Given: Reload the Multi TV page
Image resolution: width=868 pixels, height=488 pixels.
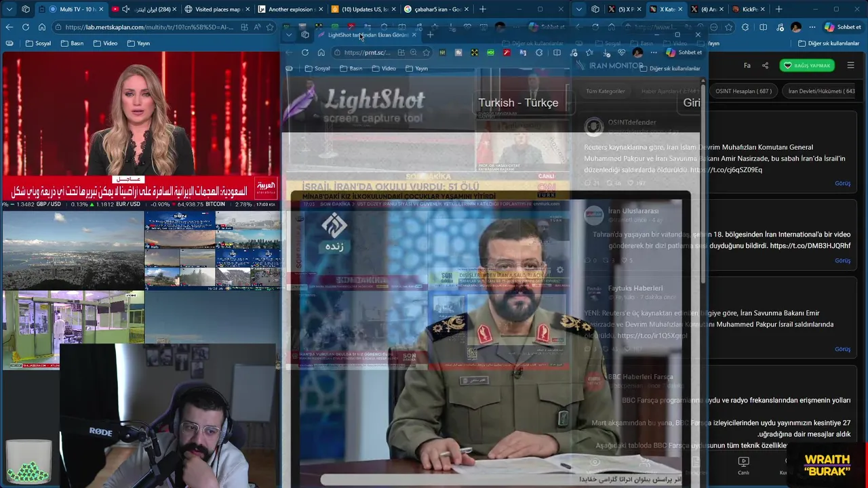Looking at the screenshot, I should (x=25, y=27).
